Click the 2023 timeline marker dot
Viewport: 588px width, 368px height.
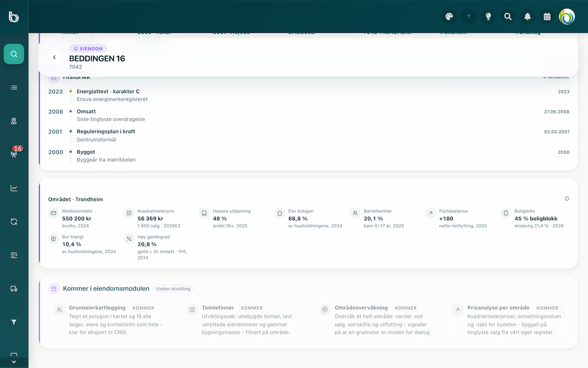[71, 91]
